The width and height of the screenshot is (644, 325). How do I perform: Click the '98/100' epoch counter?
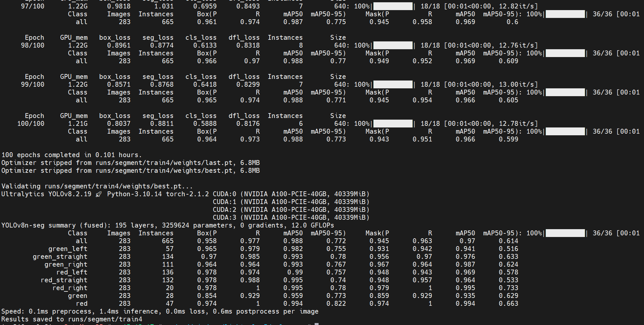pos(33,45)
